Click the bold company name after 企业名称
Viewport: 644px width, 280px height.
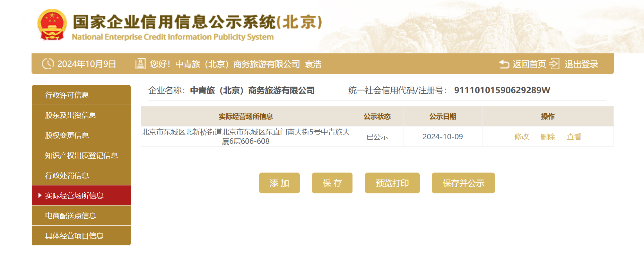tap(252, 90)
